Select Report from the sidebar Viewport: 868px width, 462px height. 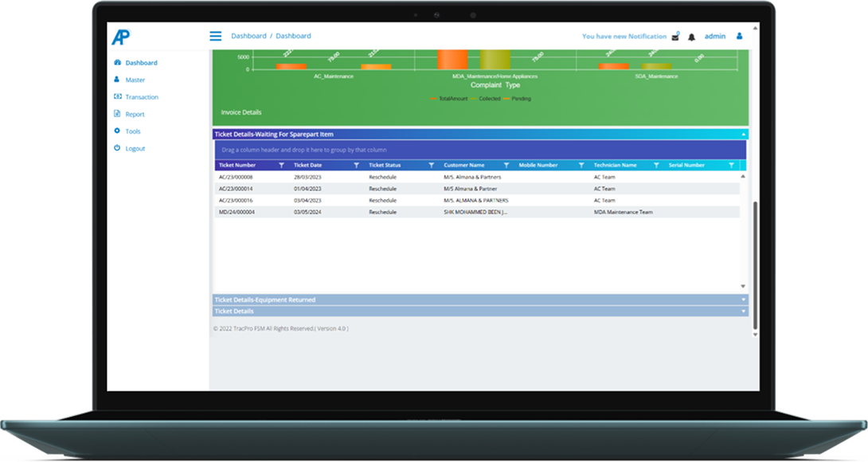click(135, 114)
